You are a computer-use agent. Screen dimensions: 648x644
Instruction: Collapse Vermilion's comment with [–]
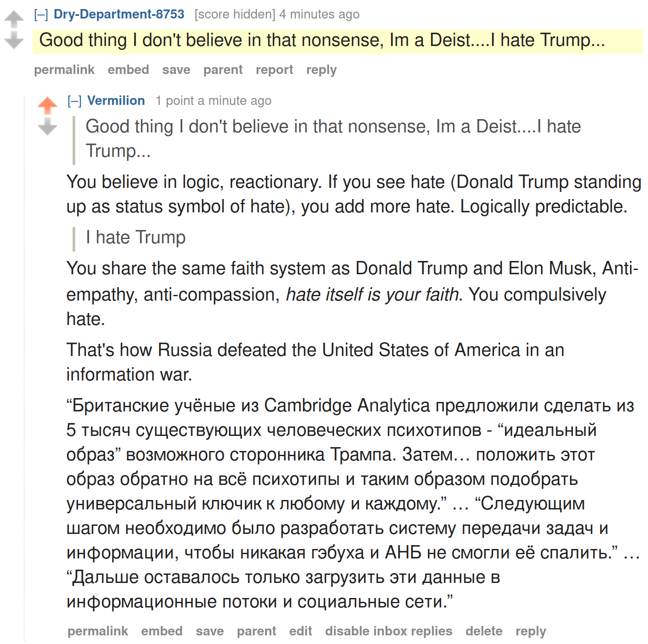coord(75,101)
